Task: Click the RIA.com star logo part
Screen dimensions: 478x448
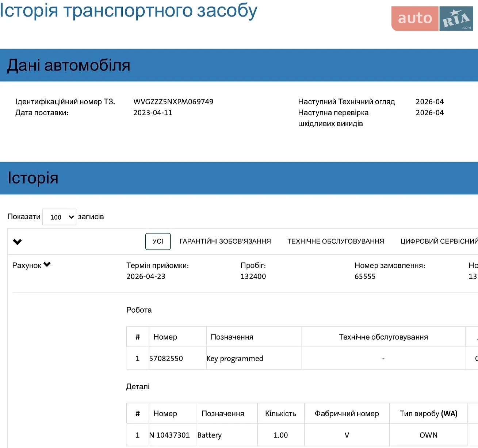Action: tap(456, 19)
